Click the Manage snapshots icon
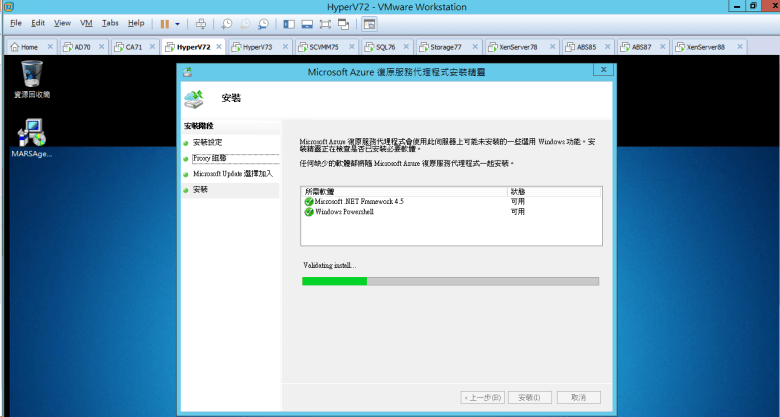The image size is (780, 417). 262,23
